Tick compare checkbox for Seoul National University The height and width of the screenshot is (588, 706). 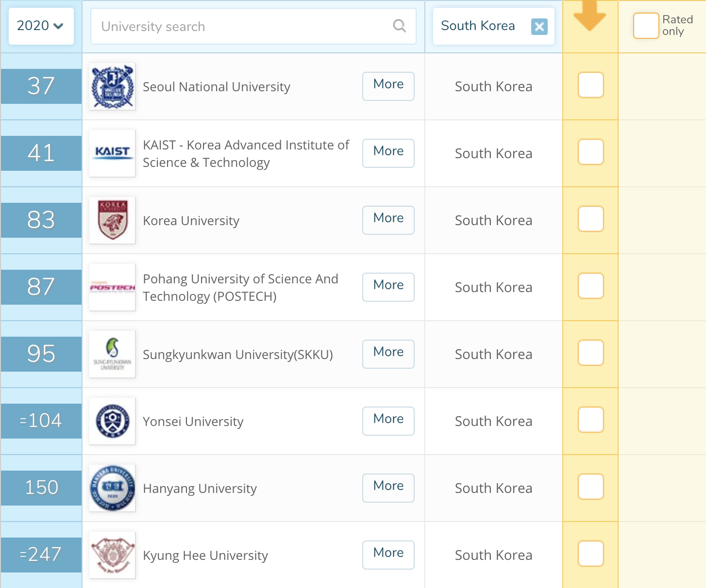point(591,85)
